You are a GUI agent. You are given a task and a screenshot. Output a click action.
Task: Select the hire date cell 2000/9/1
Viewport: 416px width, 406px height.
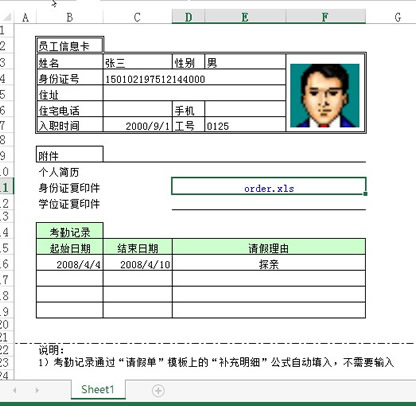point(138,126)
